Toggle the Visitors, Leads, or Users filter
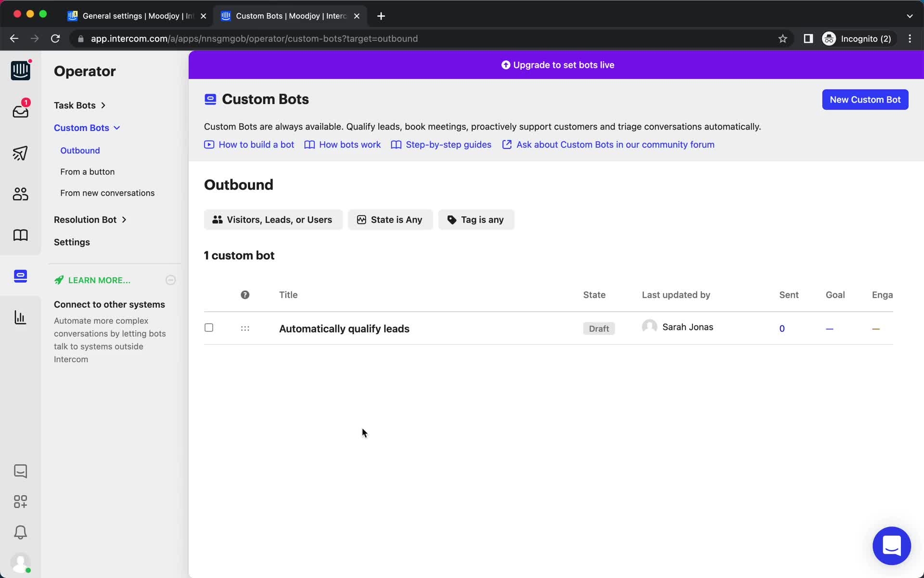 click(273, 220)
